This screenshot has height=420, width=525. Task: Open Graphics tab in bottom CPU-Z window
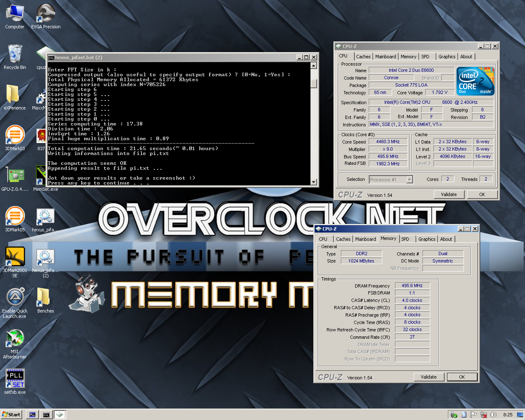coord(427,239)
